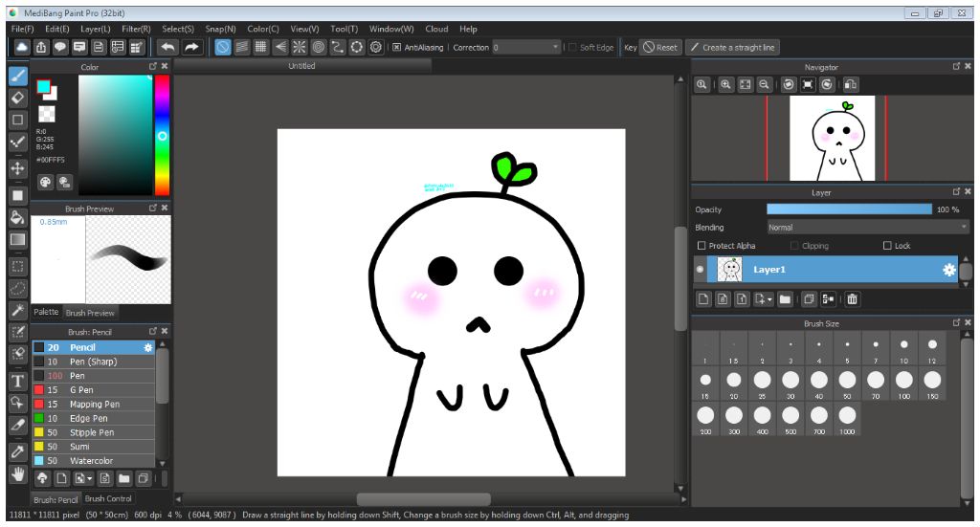Click the rainbow hue slider bar
The height and width of the screenshot is (527, 980).
162,136
